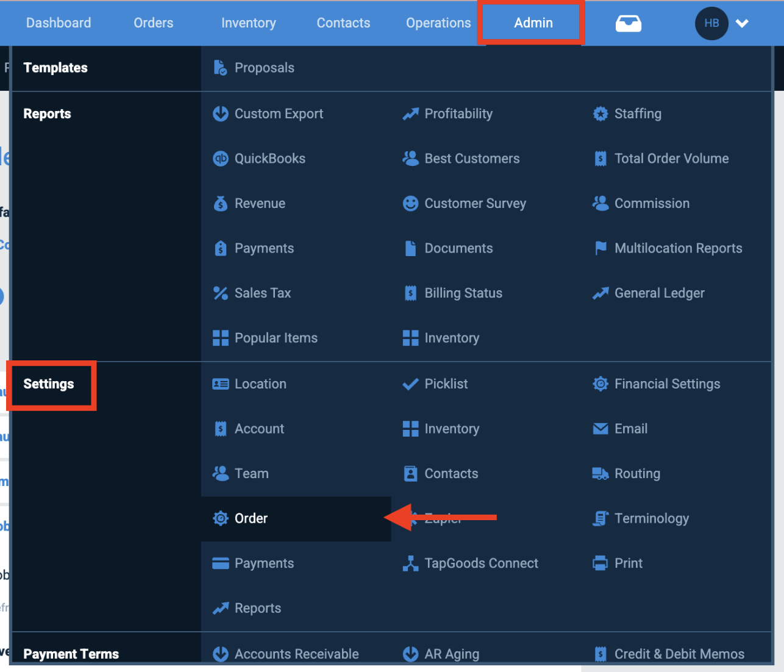Click the Best Customers people icon

click(410, 159)
